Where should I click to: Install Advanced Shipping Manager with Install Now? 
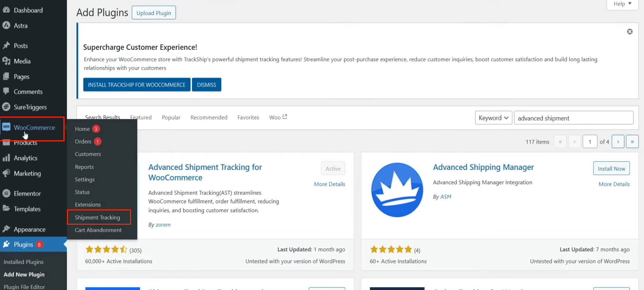[611, 169]
